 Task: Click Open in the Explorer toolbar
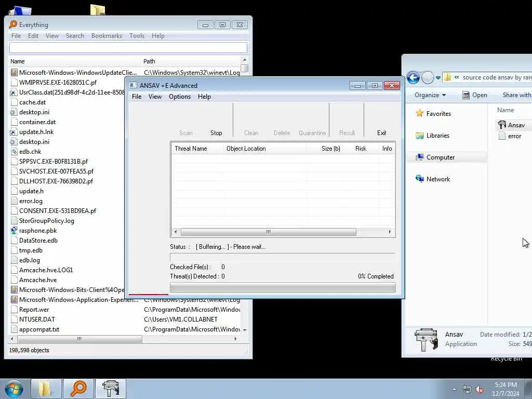(x=475, y=95)
